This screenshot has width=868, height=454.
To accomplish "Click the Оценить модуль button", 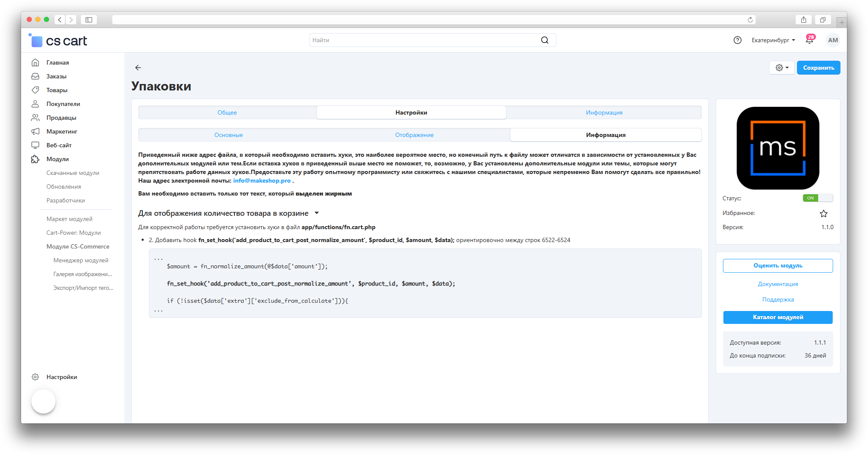I will pyautogui.click(x=778, y=266).
